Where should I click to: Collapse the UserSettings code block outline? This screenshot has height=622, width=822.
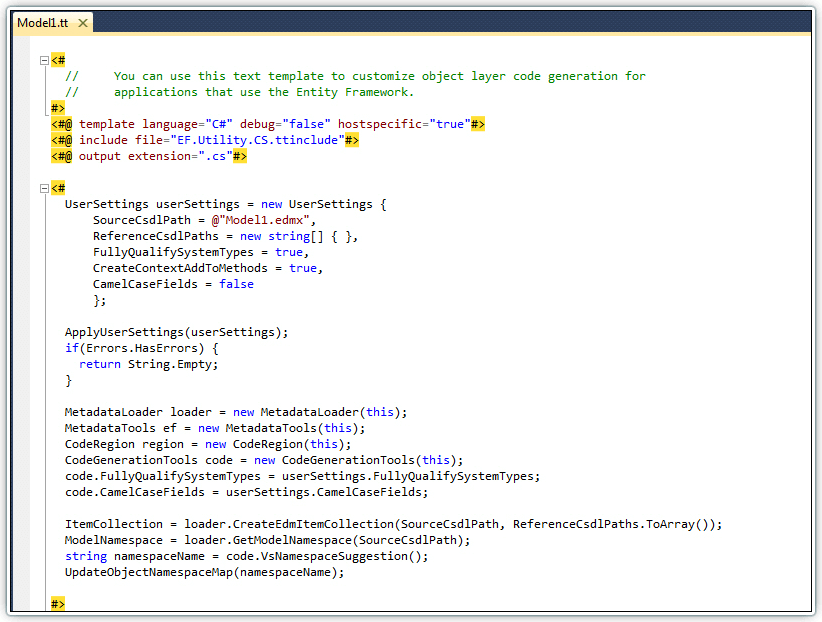pyautogui.click(x=44, y=188)
